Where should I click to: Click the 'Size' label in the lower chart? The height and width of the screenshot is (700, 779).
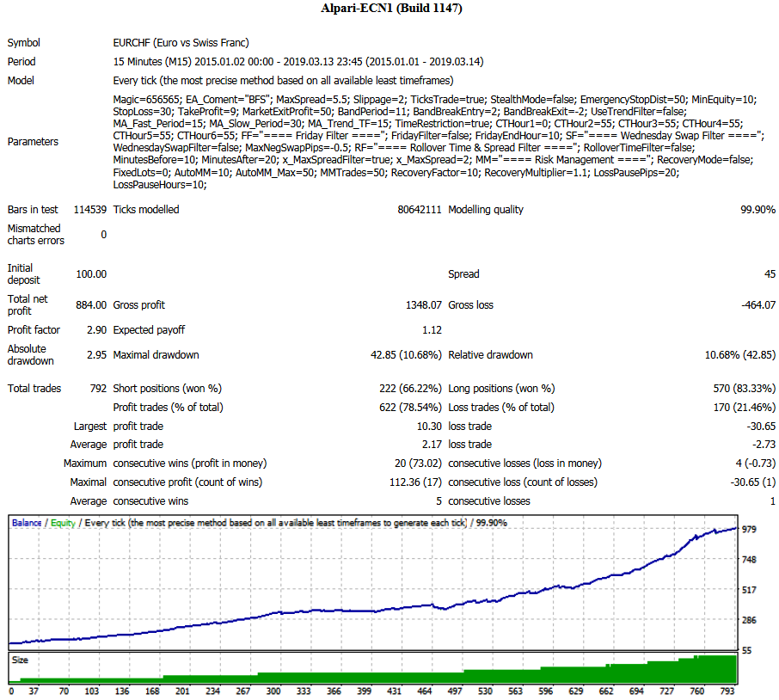[x=20, y=660]
